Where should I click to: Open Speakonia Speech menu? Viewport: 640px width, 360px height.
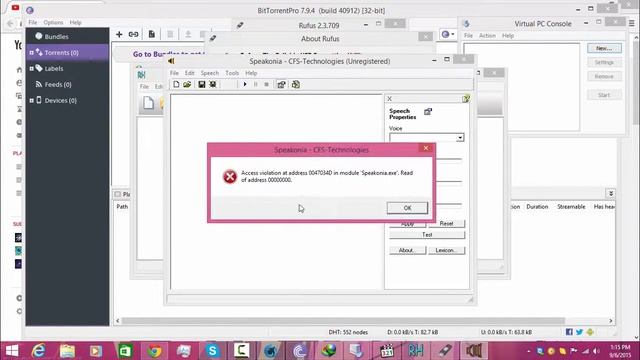coord(210,73)
